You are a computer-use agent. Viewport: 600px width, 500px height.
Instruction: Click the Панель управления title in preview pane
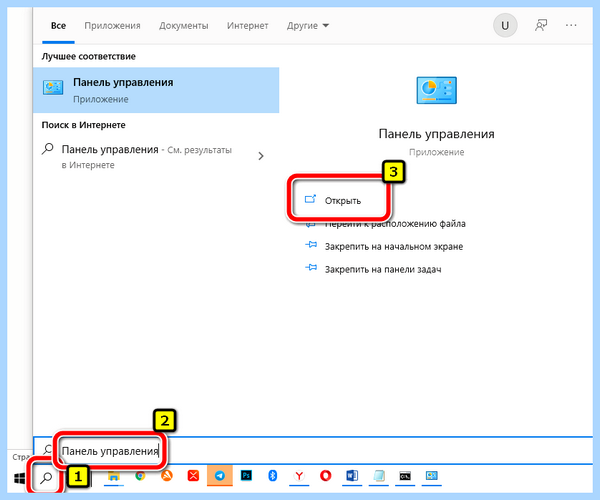click(x=437, y=134)
